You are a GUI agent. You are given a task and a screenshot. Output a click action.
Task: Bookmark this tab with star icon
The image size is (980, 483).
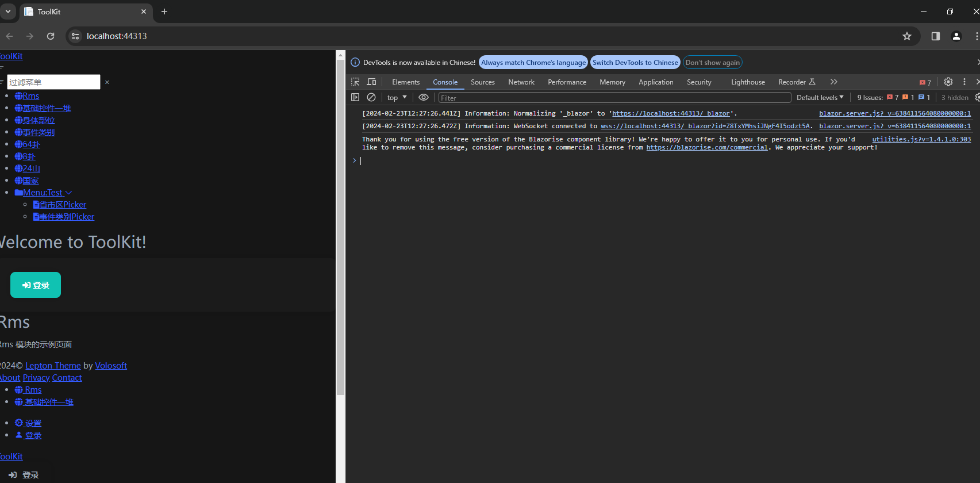(x=907, y=36)
